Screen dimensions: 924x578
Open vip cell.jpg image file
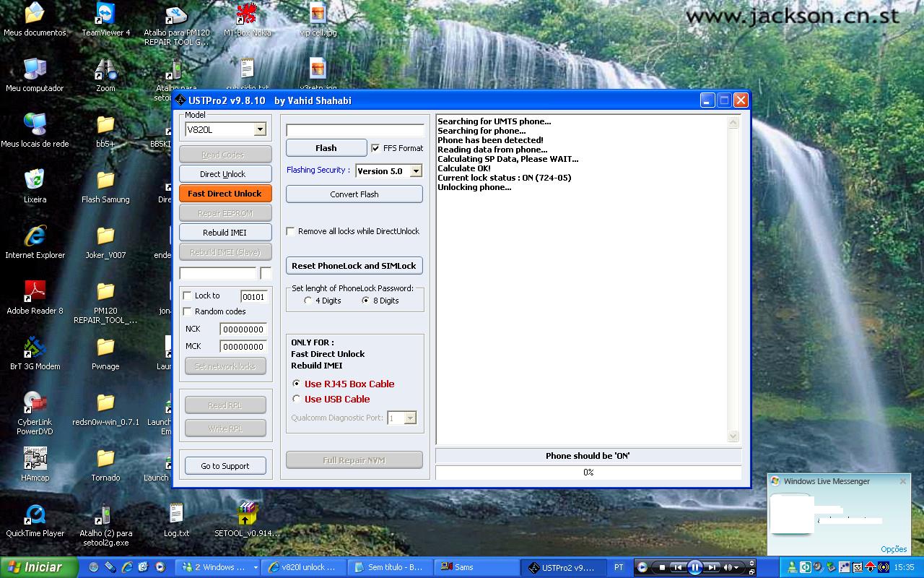(x=318, y=20)
